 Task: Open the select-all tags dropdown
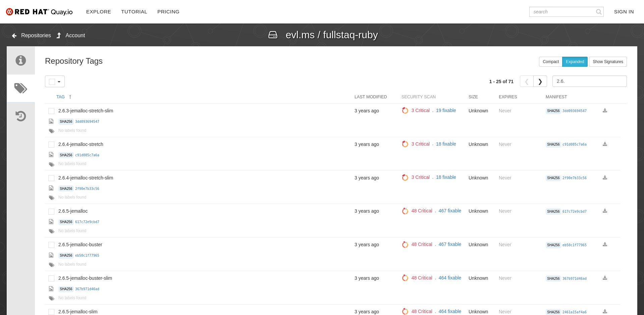(59, 82)
